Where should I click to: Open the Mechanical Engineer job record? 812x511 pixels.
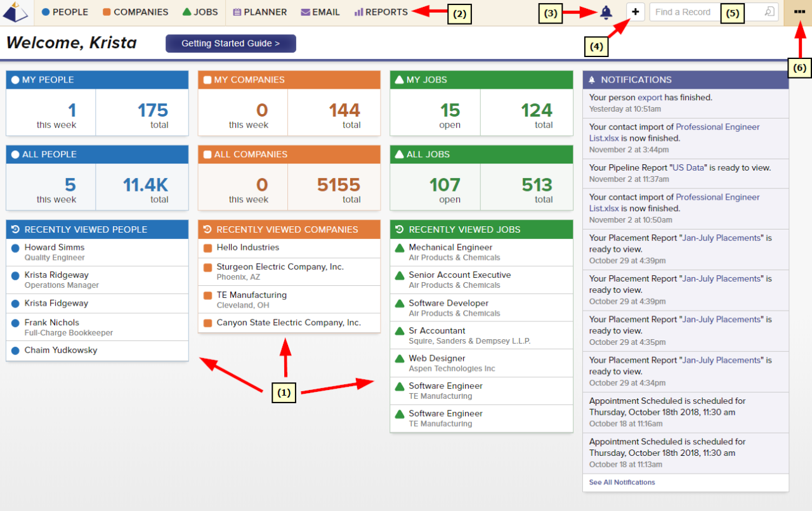point(450,247)
